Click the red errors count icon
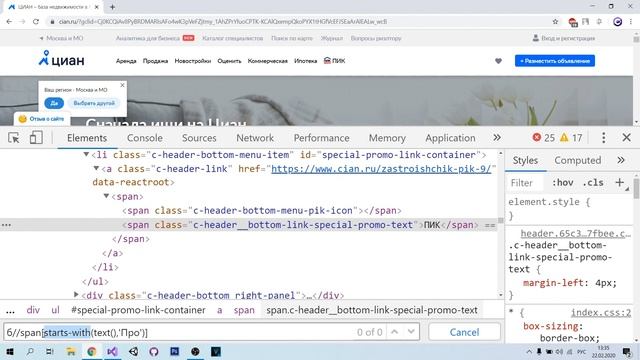 [x=537, y=138]
